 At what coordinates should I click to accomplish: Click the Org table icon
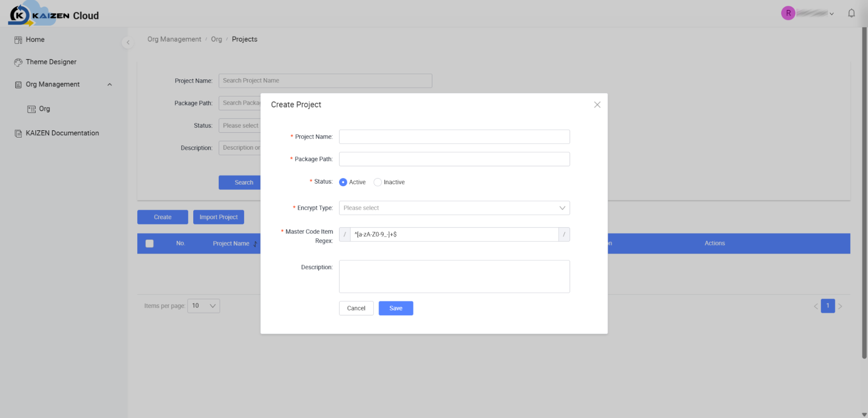31,109
